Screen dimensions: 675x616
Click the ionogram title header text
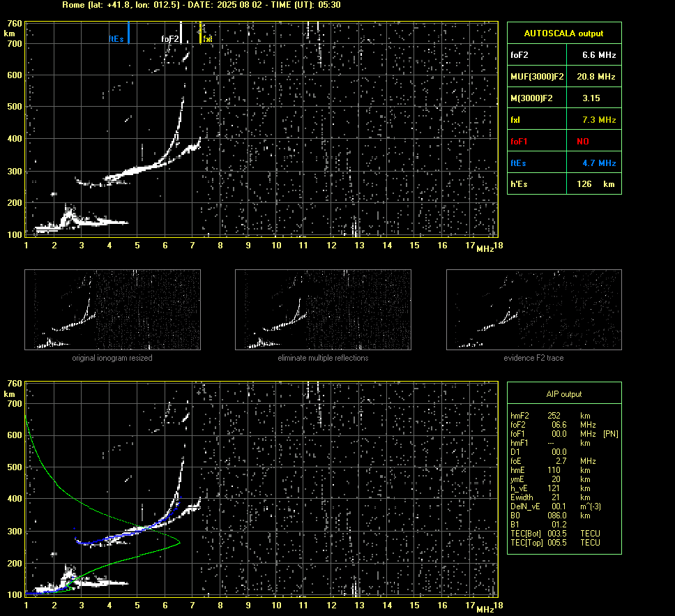pyautogui.click(x=202, y=5)
